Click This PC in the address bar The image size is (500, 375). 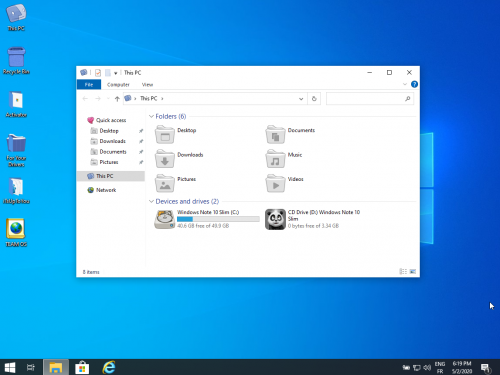coord(148,98)
